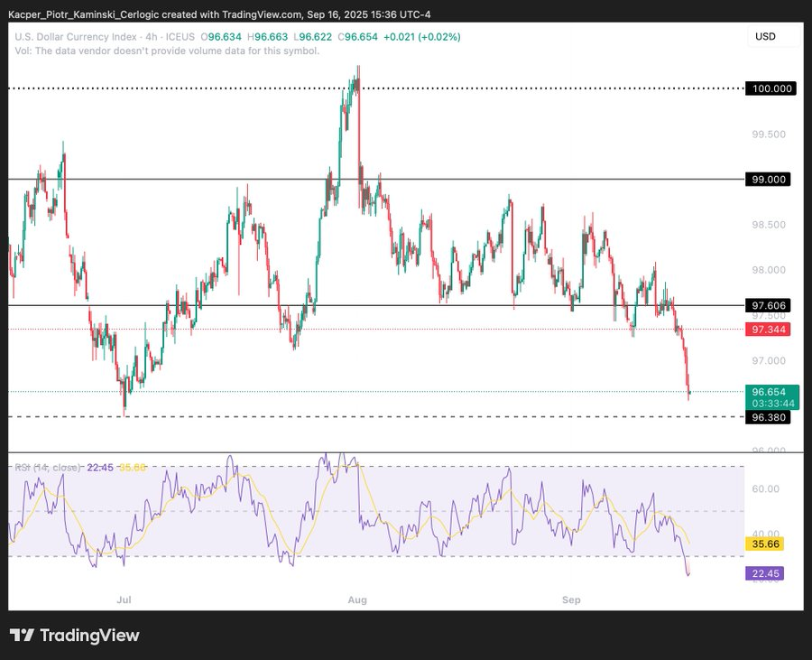Open the USD currency selector
The image size is (812, 660).
(764, 37)
